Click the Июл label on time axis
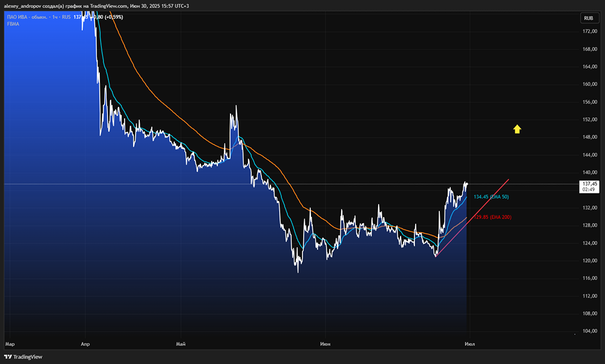 [469, 344]
